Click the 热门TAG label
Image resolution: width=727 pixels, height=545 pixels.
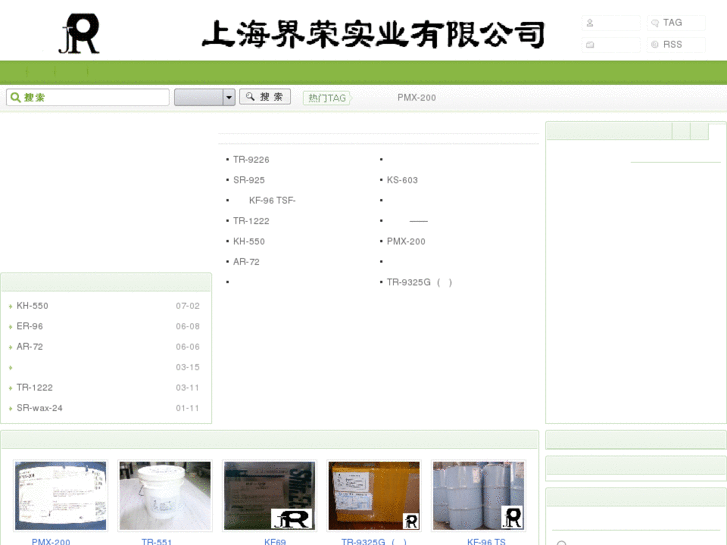[327, 98]
